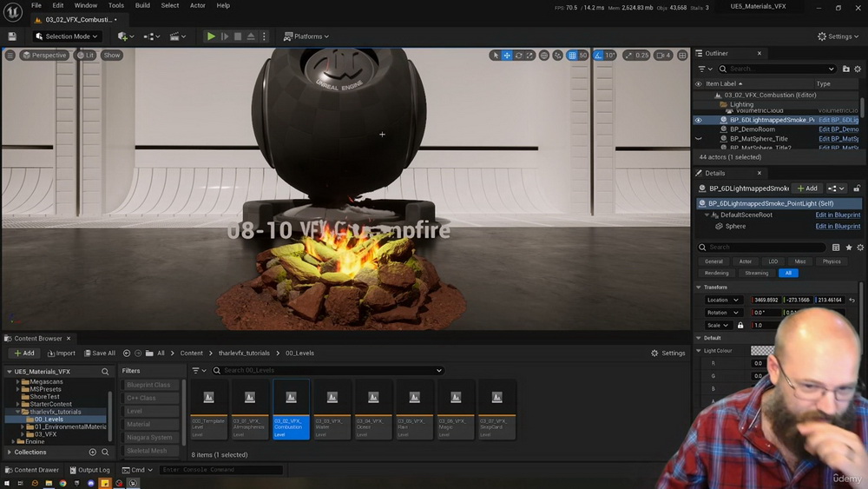Toggle scale snapping 0.25
Viewport: 868px width, 489px height.
pos(628,56)
